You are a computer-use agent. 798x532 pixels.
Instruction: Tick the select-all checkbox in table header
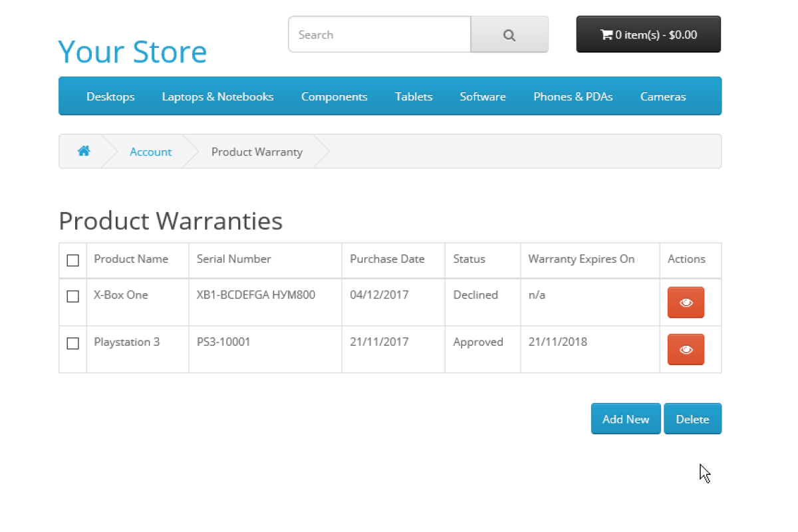[x=73, y=260]
